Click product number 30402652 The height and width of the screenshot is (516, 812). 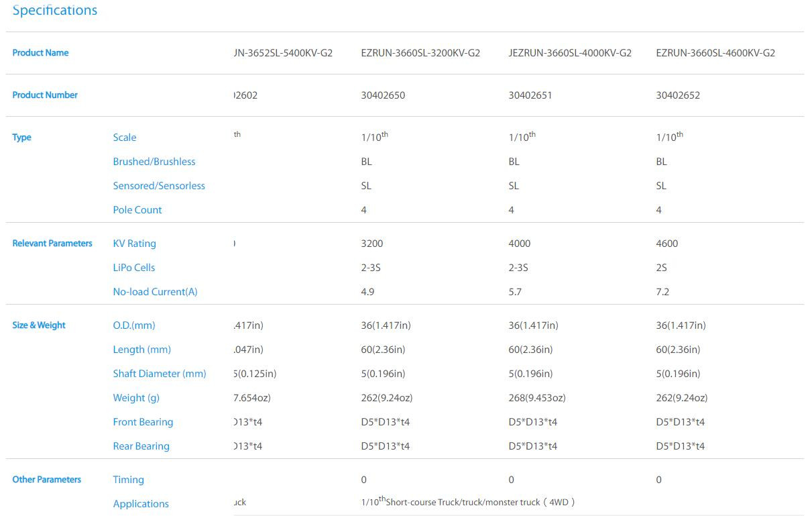678,95
